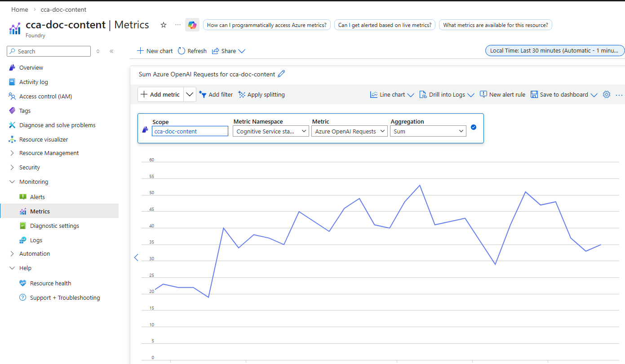Open the Aggregation dropdown showing Sum
This screenshot has height=364, width=625.
point(428,131)
